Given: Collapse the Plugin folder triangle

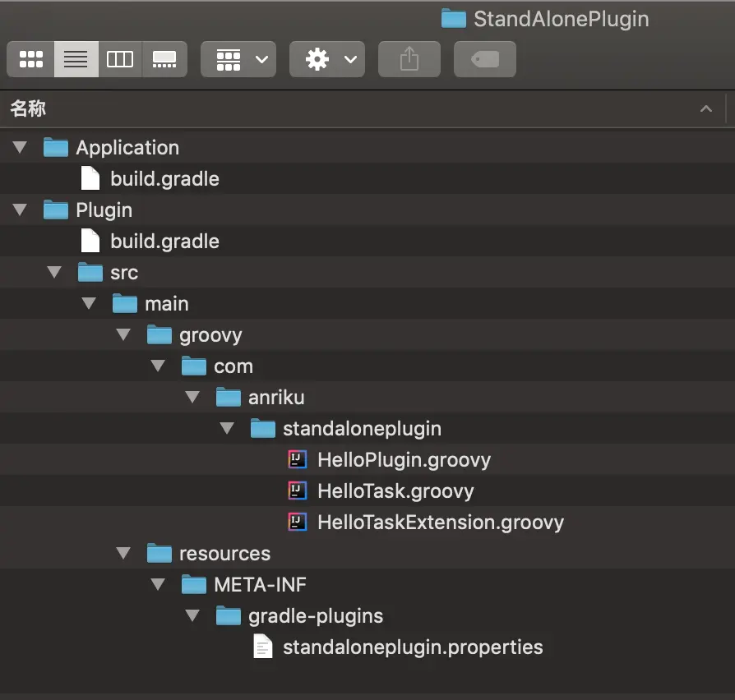Looking at the screenshot, I should [x=20, y=210].
